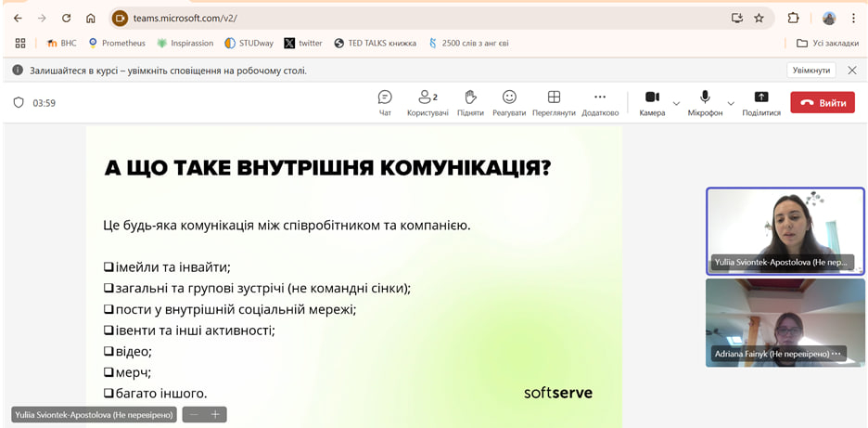
Task: Open the twitter bookmark
Action: tap(303, 44)
